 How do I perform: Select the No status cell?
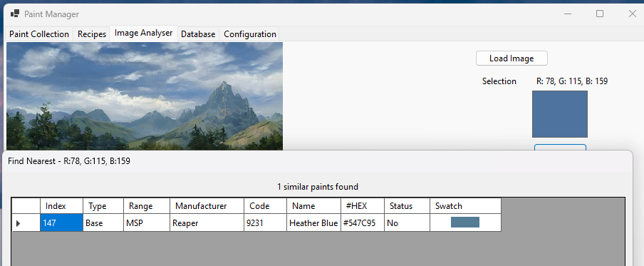(407, 222)
